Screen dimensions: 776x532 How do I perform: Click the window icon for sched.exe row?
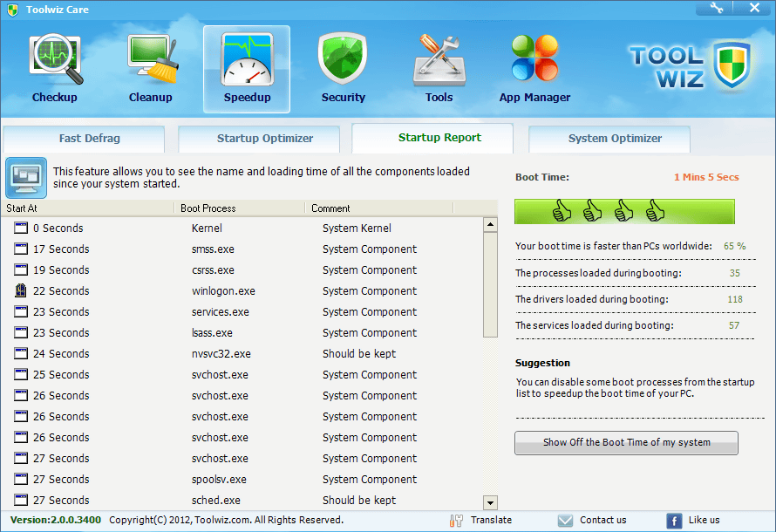[x=21, y=500]
